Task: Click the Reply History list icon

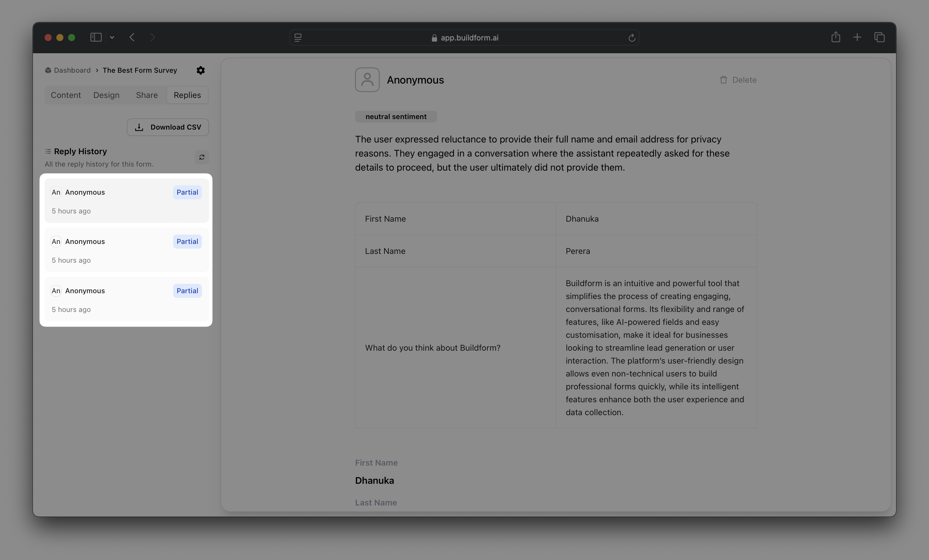Action: [48, 152]
